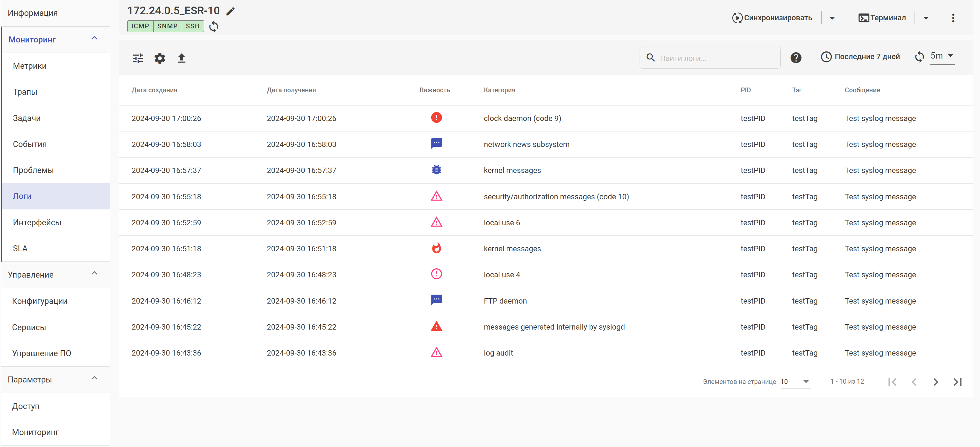The height and width of the screenshot is (447, 980).
Task: Click the help question mark icon
Action: coord(796,58)
